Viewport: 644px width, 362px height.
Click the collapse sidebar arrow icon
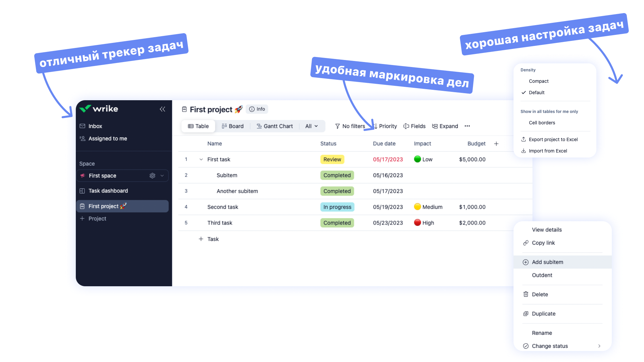click(162, 109)
